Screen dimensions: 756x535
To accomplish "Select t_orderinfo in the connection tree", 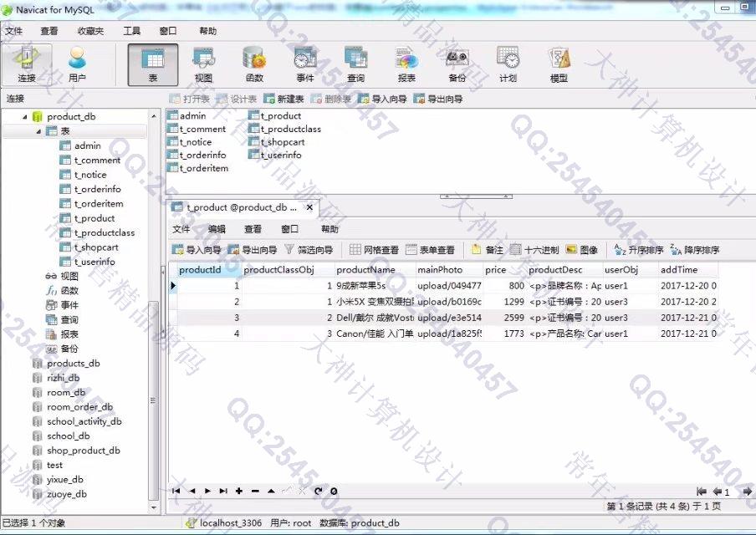I will pyautogui.click(x=97, y=189).
